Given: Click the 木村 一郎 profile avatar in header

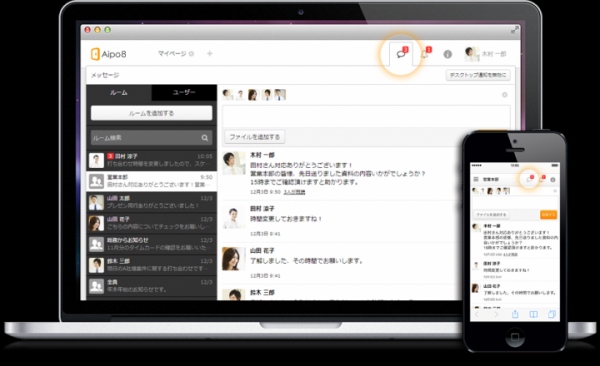Looking at the screenshot, I should click(471, 54).
